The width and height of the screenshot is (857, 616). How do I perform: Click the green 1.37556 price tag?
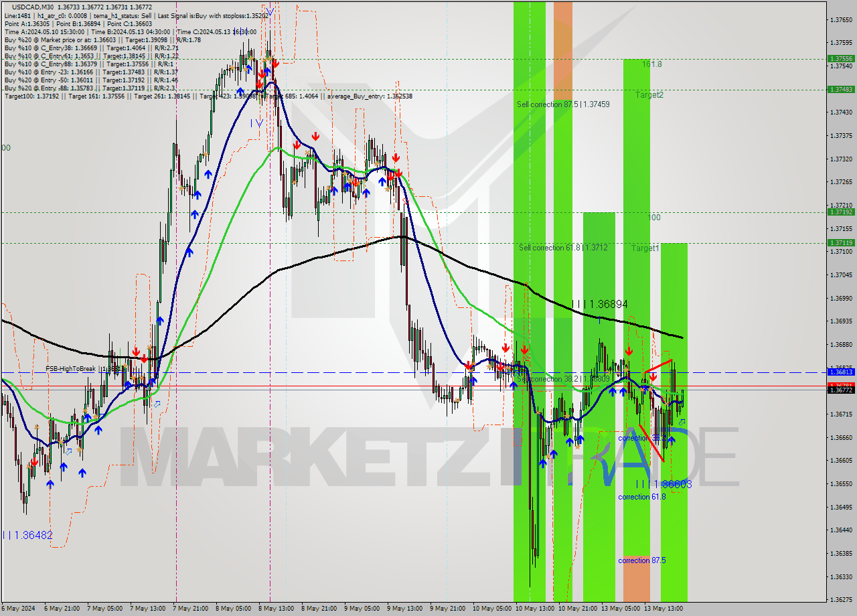coord(840,58)
